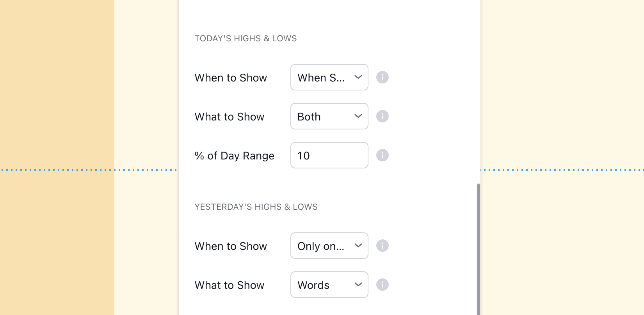
Task: Focus the % of Day Range field
Action: 329,155
